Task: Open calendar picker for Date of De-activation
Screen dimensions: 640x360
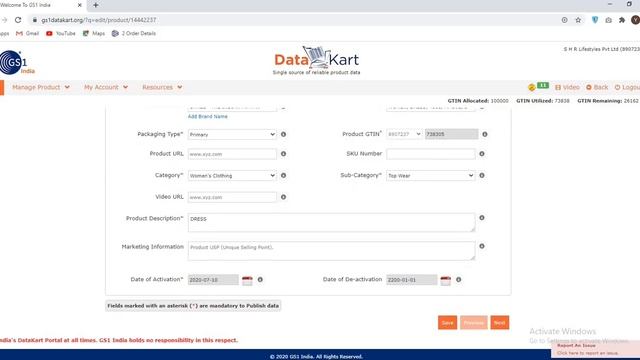Action: [x=445, y=280]
